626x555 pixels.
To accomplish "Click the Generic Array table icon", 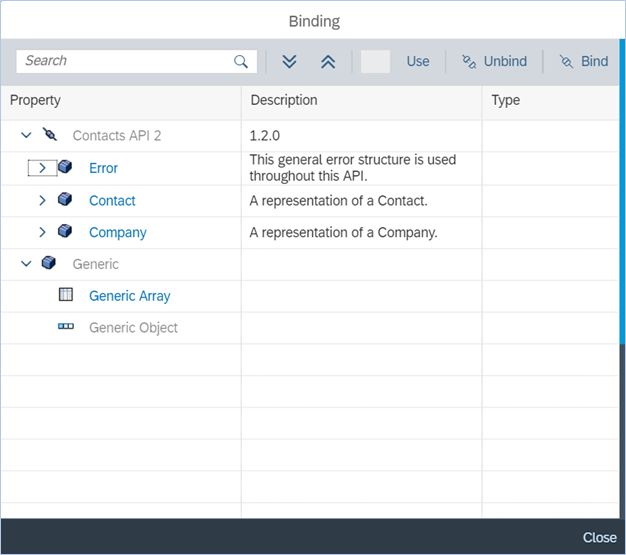I will click(x=66, y=295).
